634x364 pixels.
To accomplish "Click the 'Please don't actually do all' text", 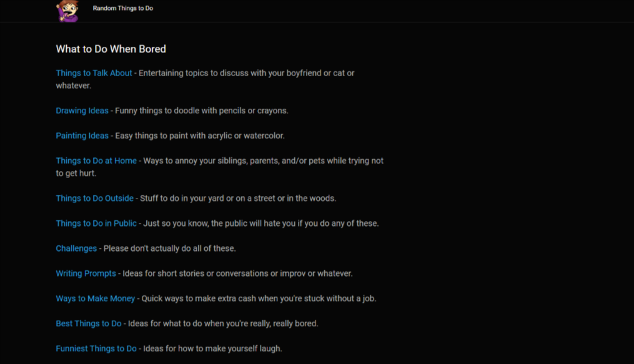I will pos(169,248).
